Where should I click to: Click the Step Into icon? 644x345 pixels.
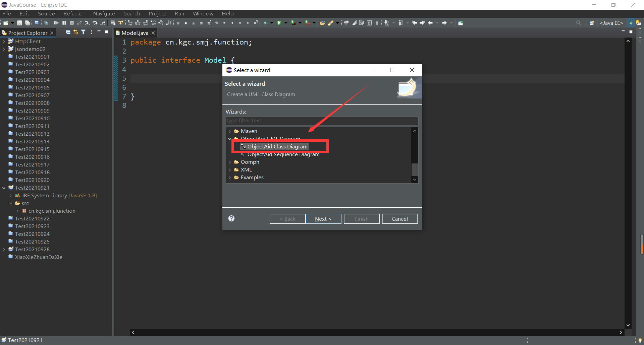coord(87,23)
